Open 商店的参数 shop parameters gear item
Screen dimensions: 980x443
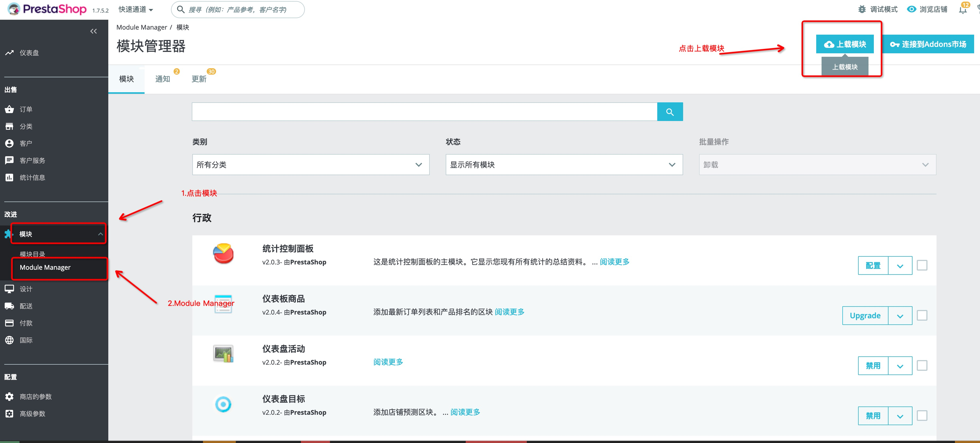35,397
